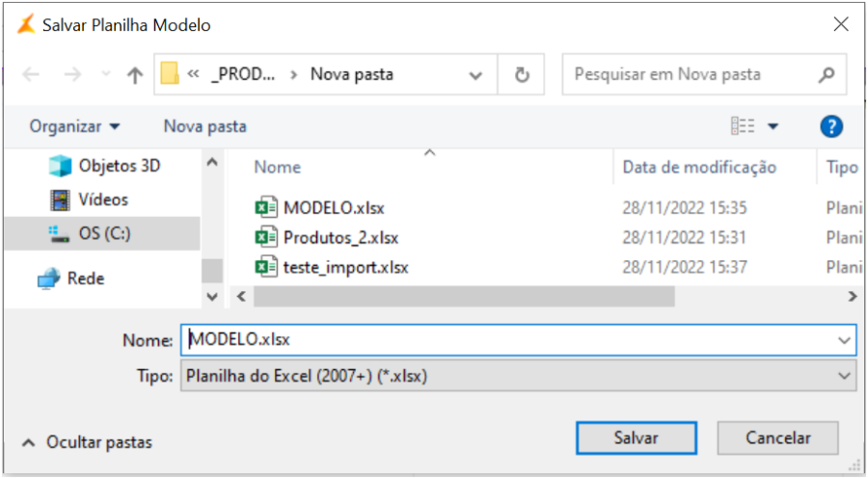Select OS (C:) in the navigation pane
The width and height of the screenshot is (868, 478).
(x=103, y=233)
